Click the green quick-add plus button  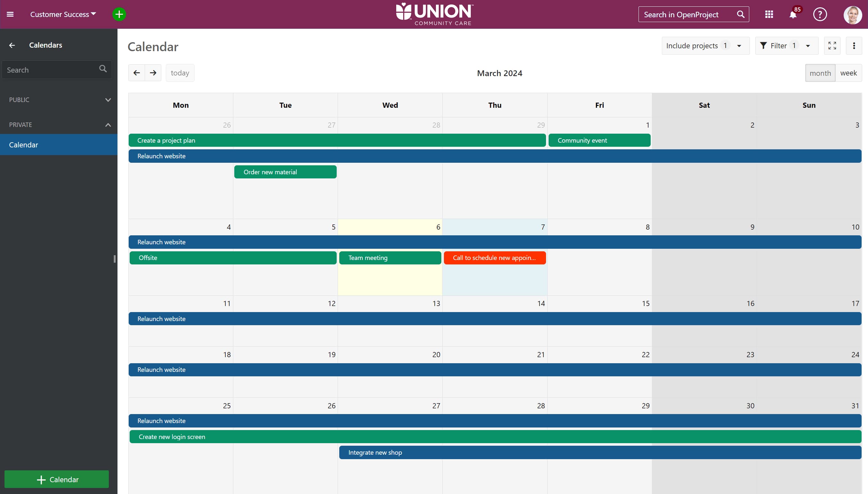pos(119,14)
